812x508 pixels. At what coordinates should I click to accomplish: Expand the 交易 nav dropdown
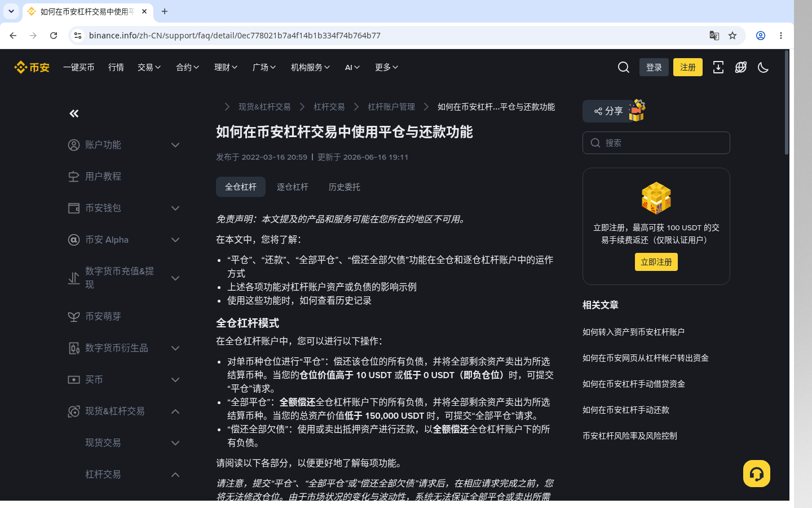click(149, 67)
